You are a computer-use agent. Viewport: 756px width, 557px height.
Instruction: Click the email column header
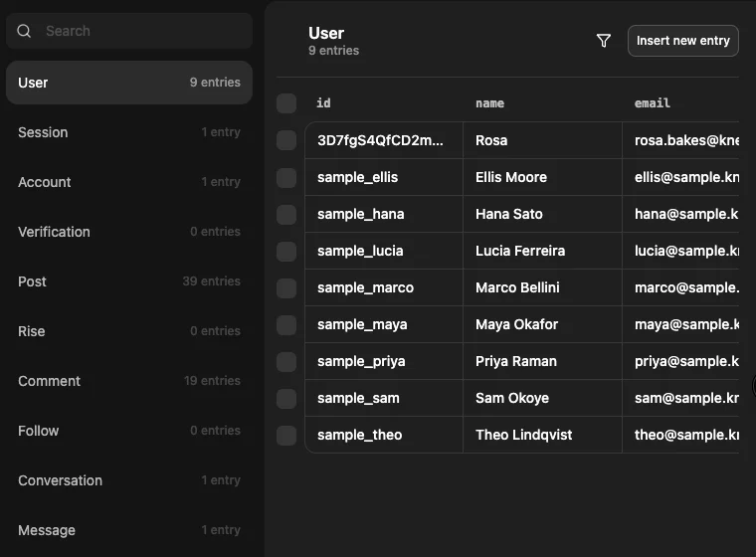[x=652, y=103]
